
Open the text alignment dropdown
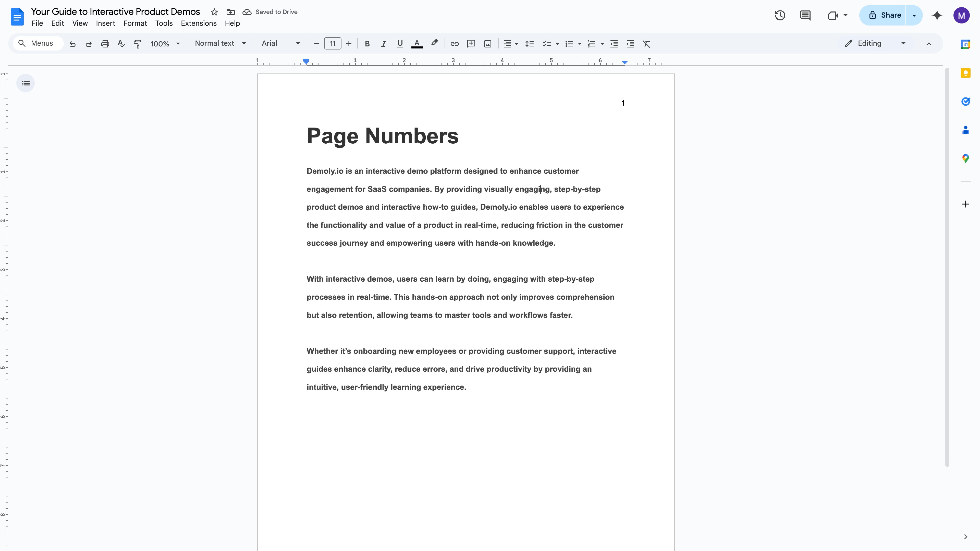pyautogui.click(x=510, y=44)
